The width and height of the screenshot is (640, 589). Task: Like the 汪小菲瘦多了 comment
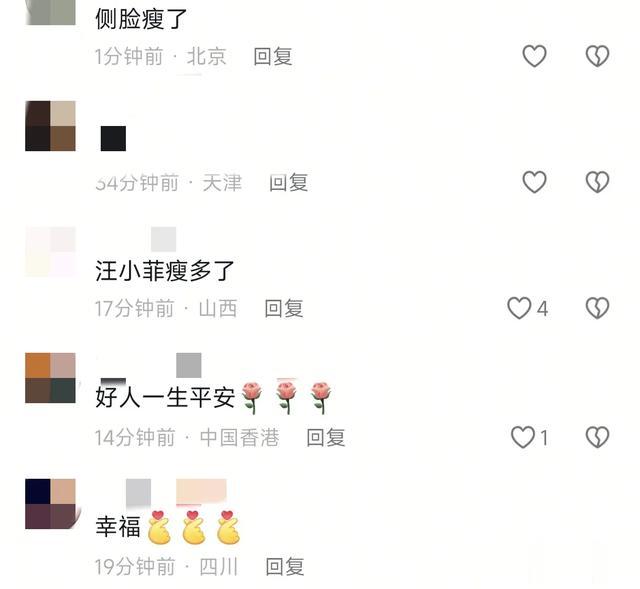tap(527, 308)
